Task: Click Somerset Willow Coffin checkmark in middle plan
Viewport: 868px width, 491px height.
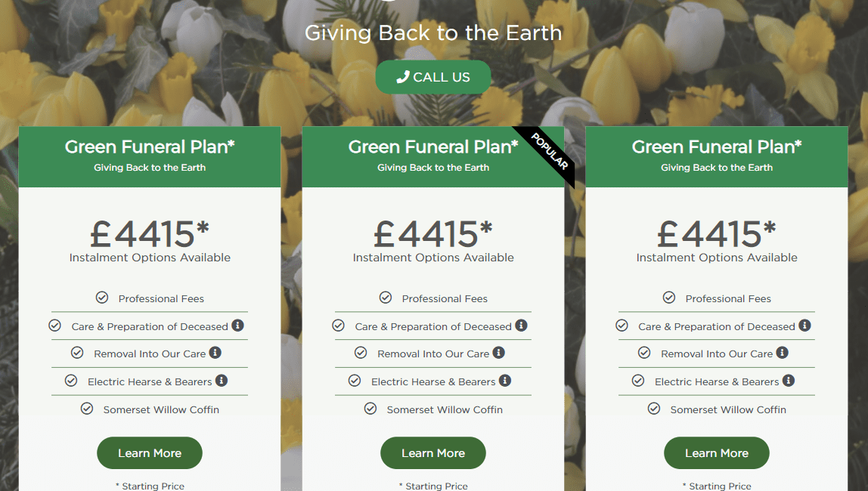Action: pyautogui.click(x=370, y=409)
